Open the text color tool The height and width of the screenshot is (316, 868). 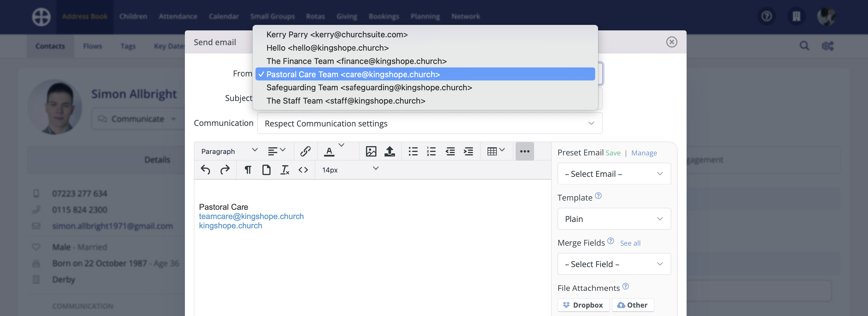[x=329, y=151]
